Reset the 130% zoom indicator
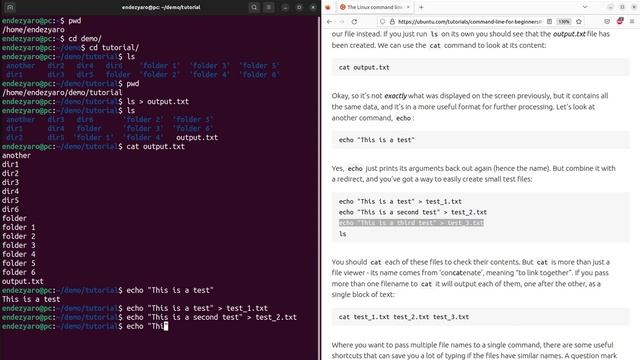 tap(564, 22)
